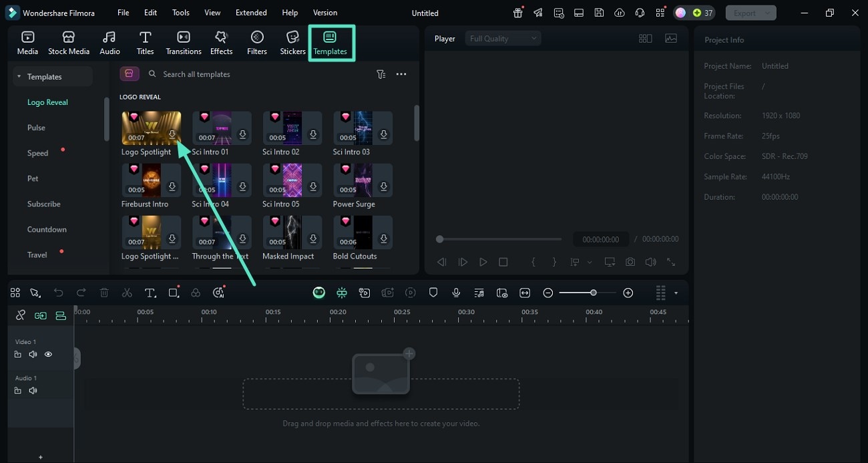
Task: Click the player Play button
Action: (483, 263)
